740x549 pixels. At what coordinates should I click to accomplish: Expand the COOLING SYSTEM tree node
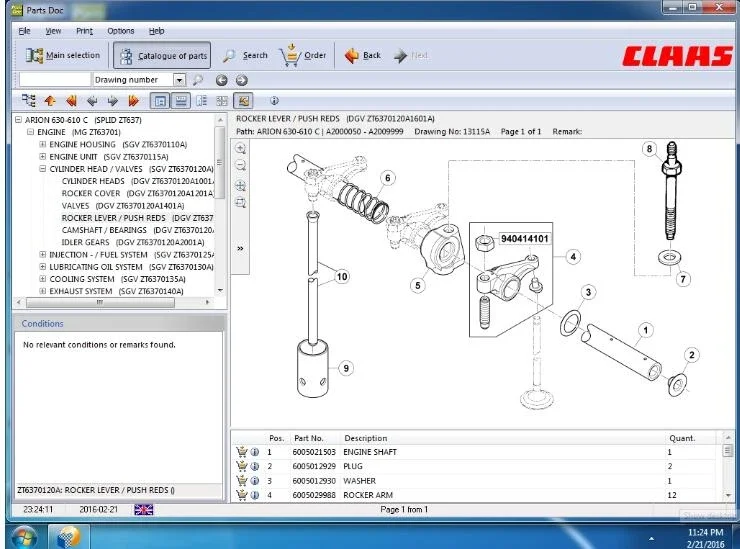[43, 279]
